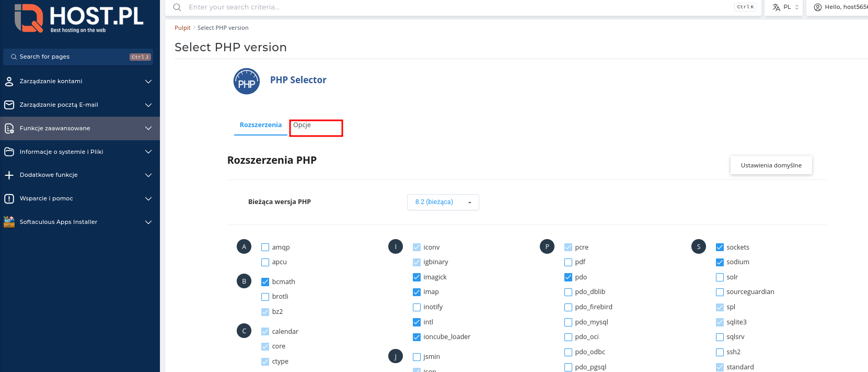Click the language translate icon
Viewport: 868px width, 372px height.
[x=776, y=7]
